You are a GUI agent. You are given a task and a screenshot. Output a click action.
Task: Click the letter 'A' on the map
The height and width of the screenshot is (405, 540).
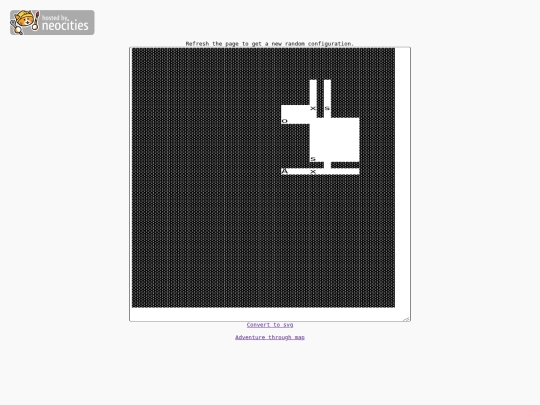pos(284,171)
